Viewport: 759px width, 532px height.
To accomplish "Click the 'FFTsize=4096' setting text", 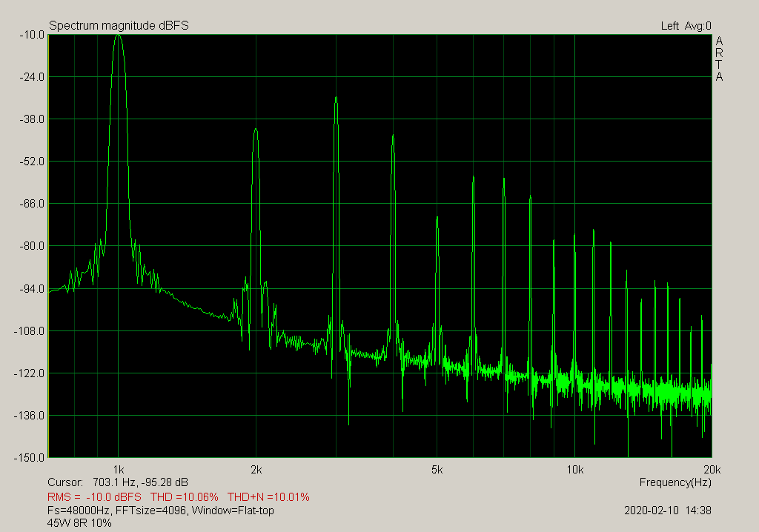I will point(151,511).
